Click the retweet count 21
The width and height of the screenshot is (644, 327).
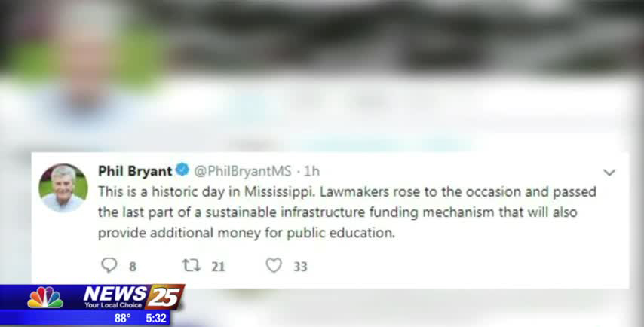pos(218,267)
